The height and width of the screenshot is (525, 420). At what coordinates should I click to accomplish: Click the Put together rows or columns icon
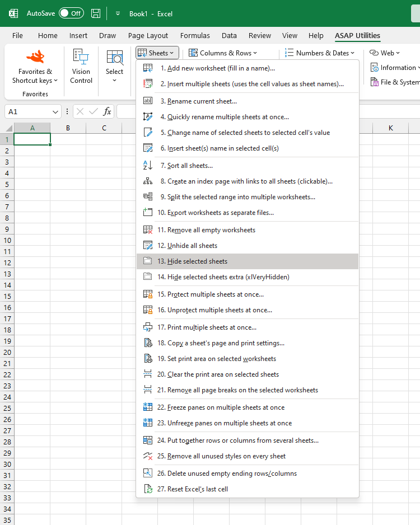click(148, 440)
